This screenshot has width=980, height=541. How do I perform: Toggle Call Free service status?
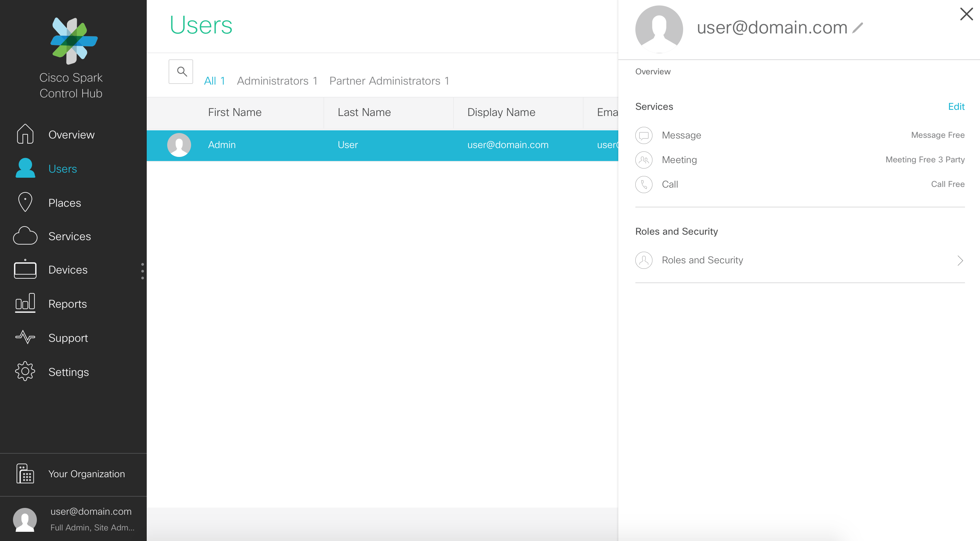[x=948, y=184]
